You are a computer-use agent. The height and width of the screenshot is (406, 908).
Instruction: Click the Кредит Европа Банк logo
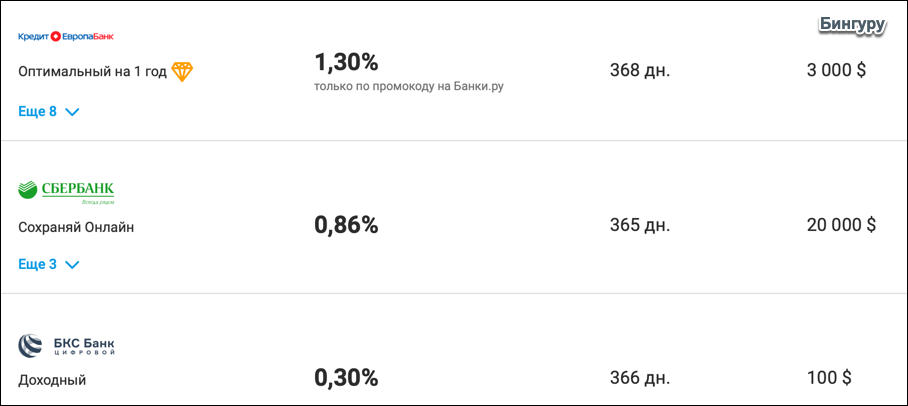66,36
